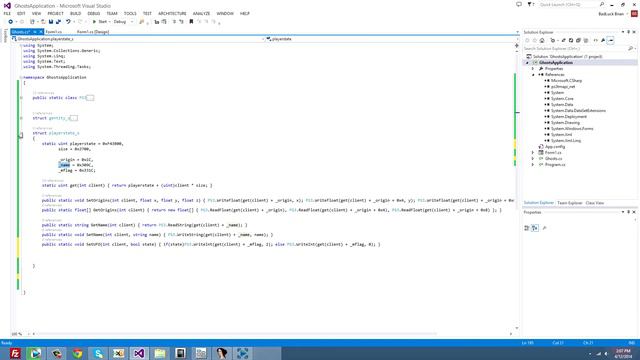640x360 pixels.
Task: Click the Undo arrow in toolbar
Action: 68,22
